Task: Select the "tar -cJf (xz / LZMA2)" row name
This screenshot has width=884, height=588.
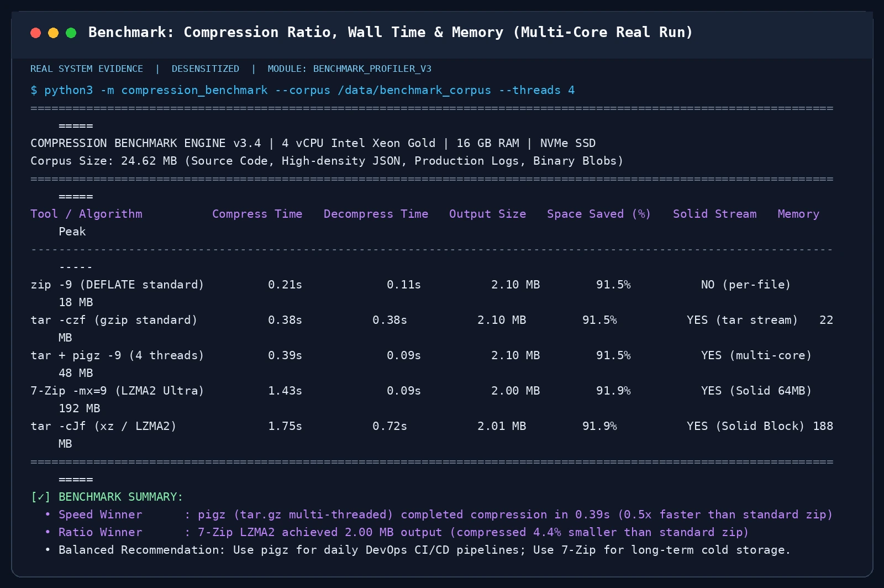Action: [x=103, y=426]
